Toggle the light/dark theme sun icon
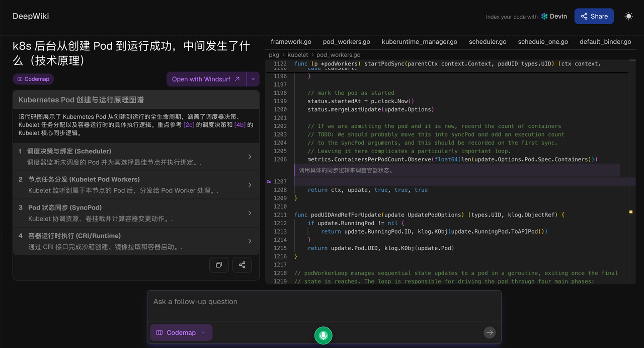The height and width of the screenshot is (348, 644). (628, 16)
